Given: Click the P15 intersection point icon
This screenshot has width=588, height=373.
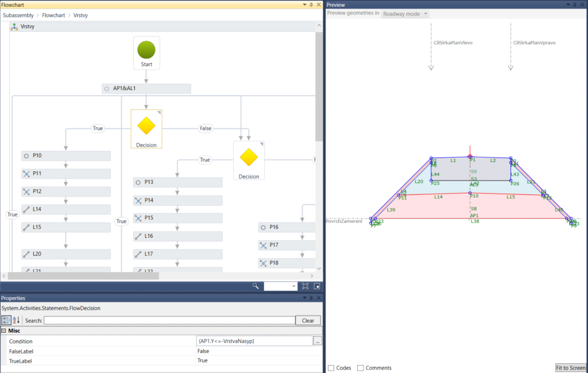Looking at the screenshot, I should pos(138,218).
